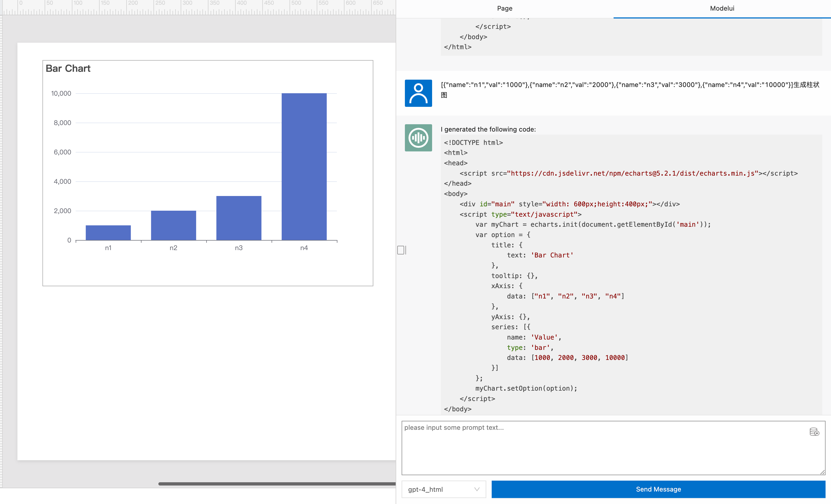Click the 8,000 y-axis label
Screen dimensions: 831x504
[62, 123]
